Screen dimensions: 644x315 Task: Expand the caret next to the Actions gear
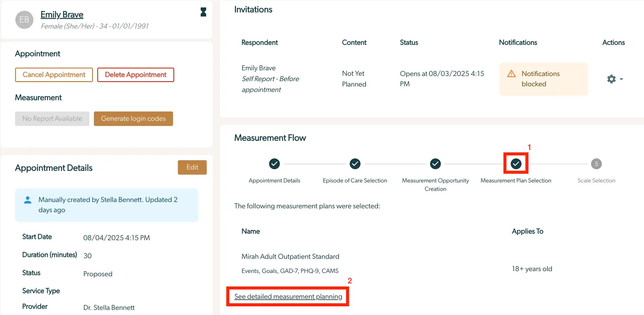tap(621, 79)
